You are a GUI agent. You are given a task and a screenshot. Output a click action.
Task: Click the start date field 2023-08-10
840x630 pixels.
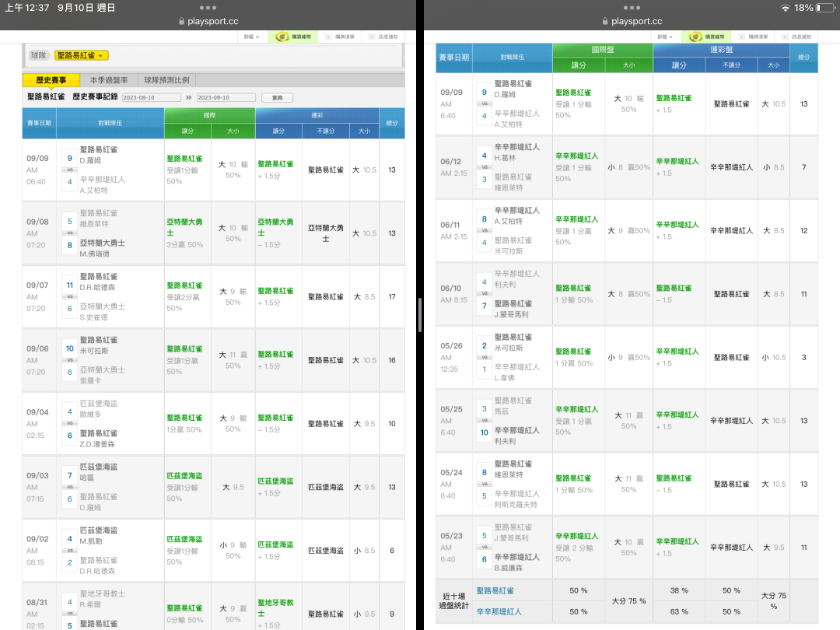(151, 97)
